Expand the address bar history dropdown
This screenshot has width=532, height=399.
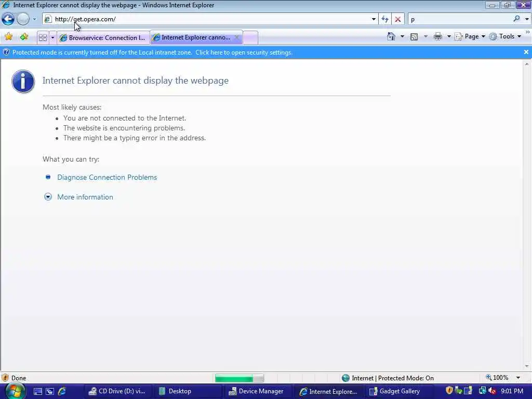click(x=374, y=19)
